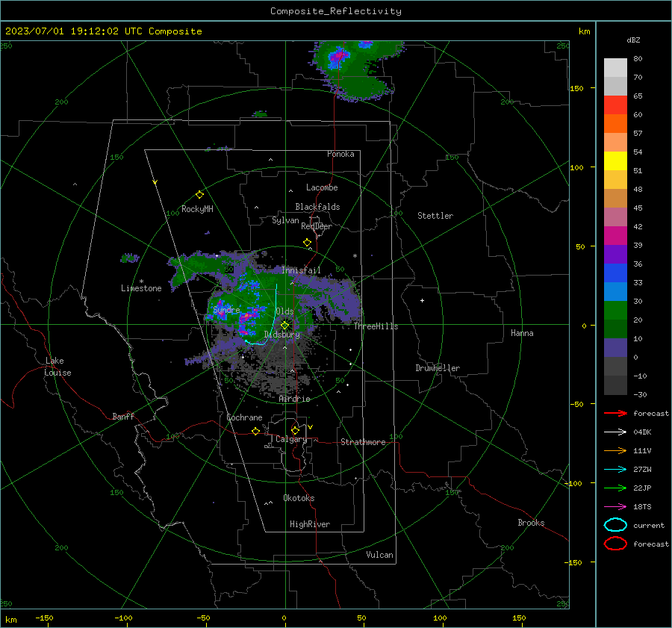This screenshot has width=672, height=628.
Task: Click the Stettler town label
Action: point(435,216)
